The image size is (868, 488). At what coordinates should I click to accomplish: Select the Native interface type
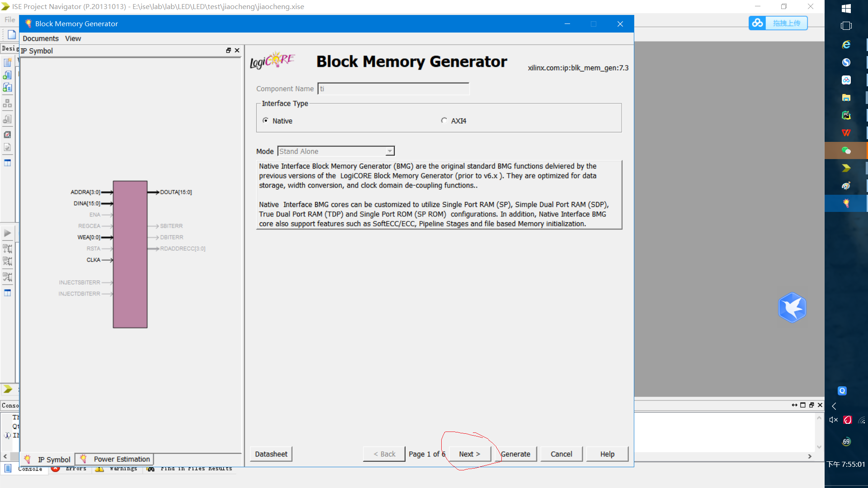(x=265, y=121)
